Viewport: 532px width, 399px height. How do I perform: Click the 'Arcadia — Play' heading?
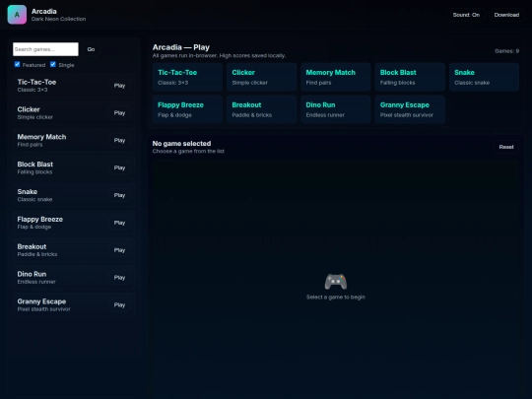(x=181, y=47)
